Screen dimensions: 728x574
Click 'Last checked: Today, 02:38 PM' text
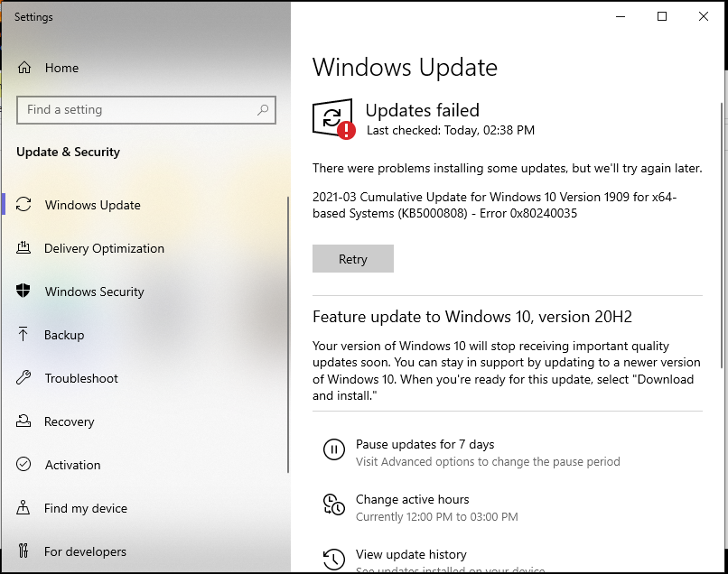451,130
